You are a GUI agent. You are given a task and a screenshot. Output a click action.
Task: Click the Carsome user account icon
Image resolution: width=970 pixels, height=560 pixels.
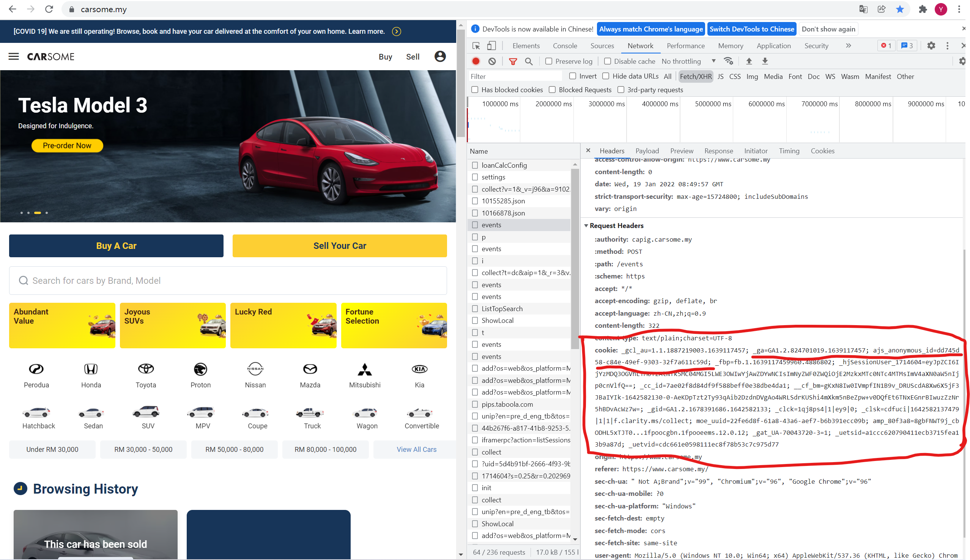(x=439, y=57)
